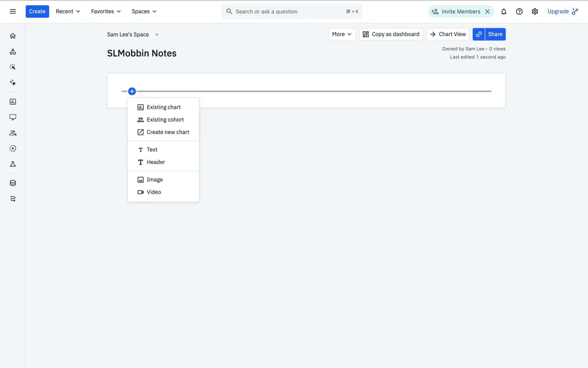
Task: Select Video menu option
Action: click(x=153, y=192)
